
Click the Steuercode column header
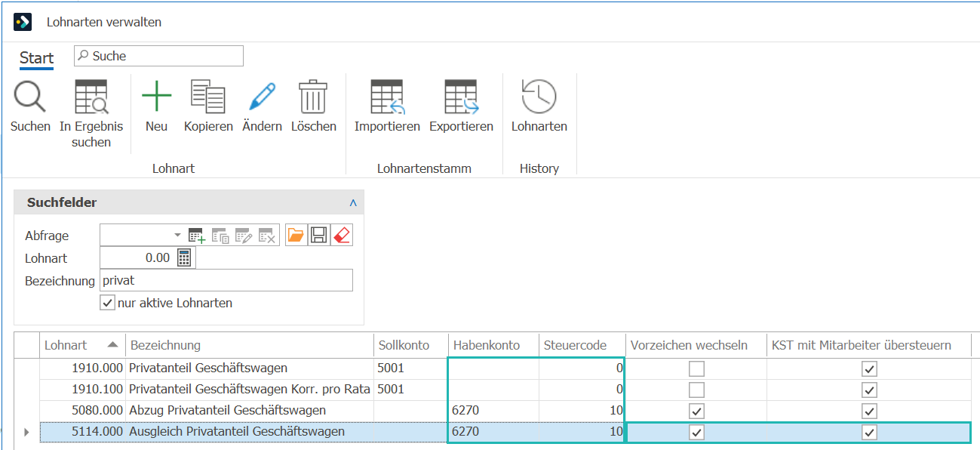tap(582, 345)
